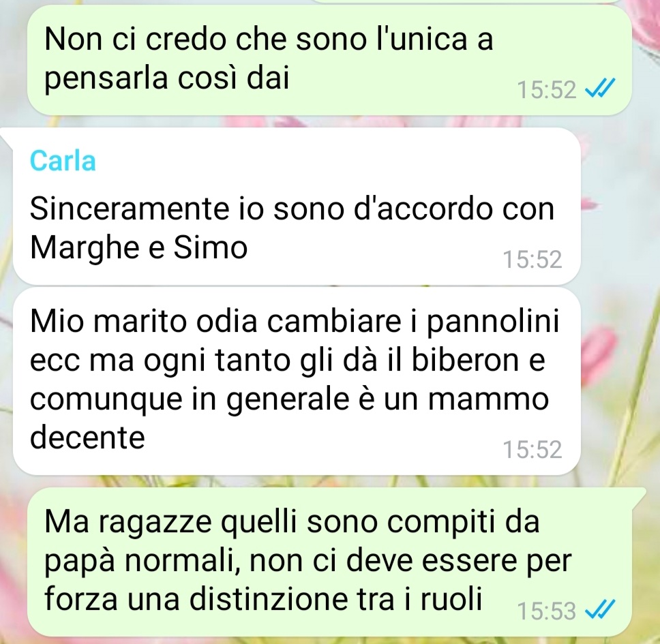Tap the word 'pannolini' in the message

coord(494,323)
